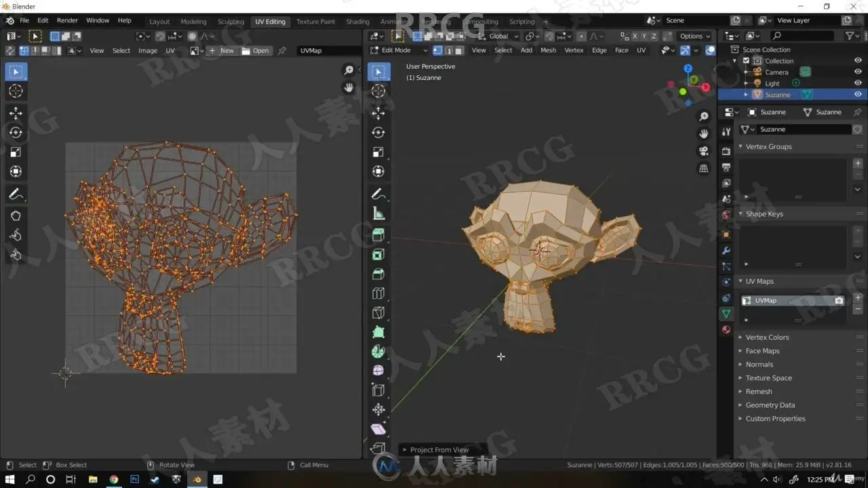Select the Smooth tool in 3D viewport
868x488 pixels.
click(378, 371)
